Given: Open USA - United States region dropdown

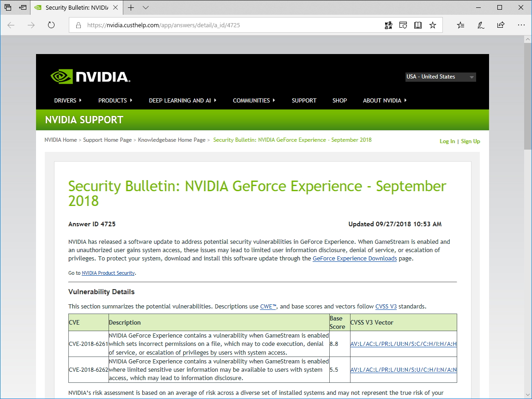Looking at the screenshot, I should 441,77.
